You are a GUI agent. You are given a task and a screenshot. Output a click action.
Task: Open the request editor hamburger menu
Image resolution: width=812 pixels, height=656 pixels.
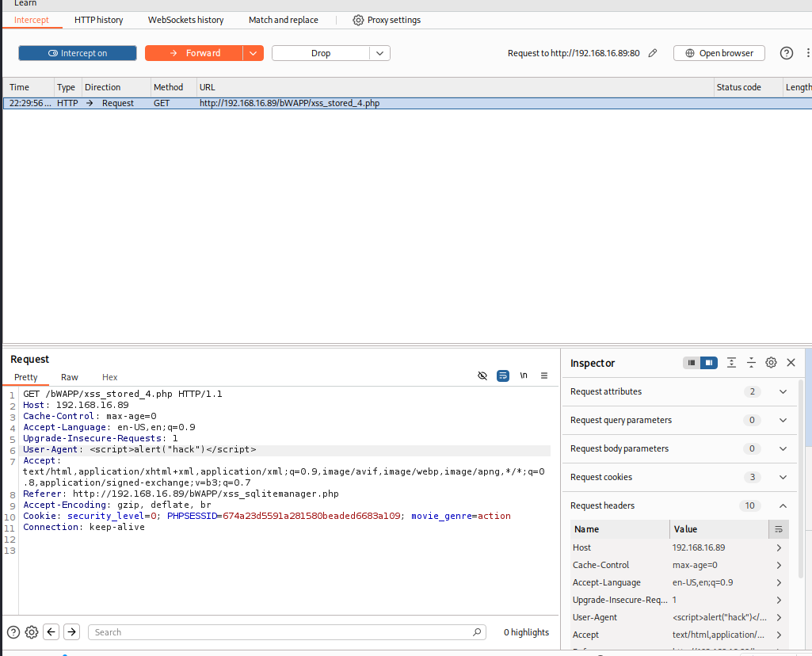[544, 376]
